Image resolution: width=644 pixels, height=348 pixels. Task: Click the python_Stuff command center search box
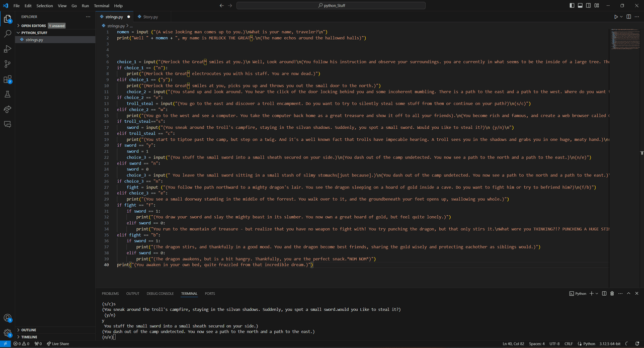(x=331, y=6)
